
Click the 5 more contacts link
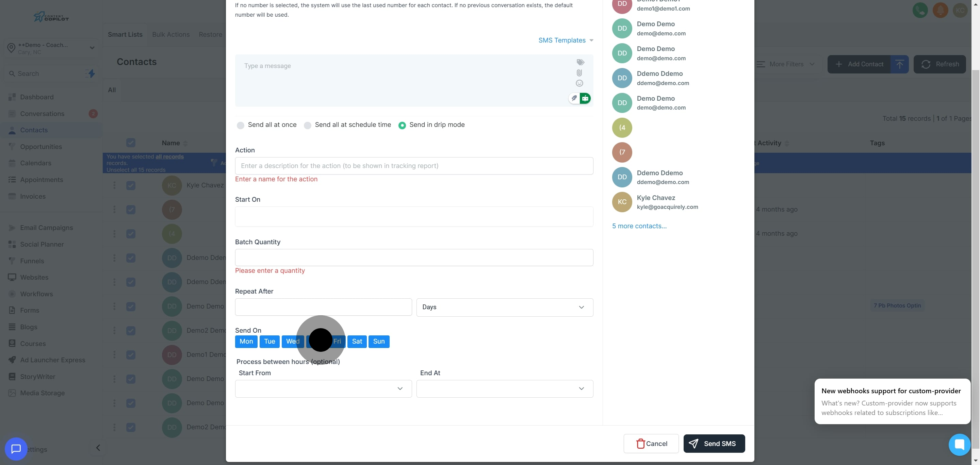(639, 226)
